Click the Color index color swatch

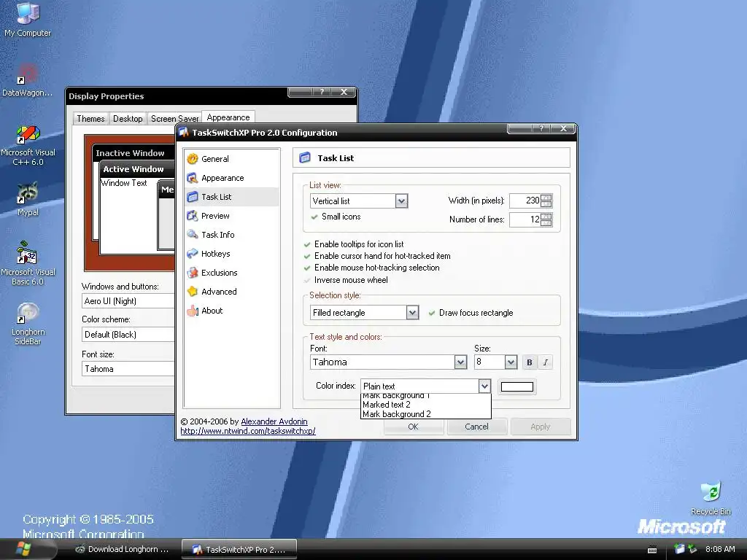[x=517, y=386]
